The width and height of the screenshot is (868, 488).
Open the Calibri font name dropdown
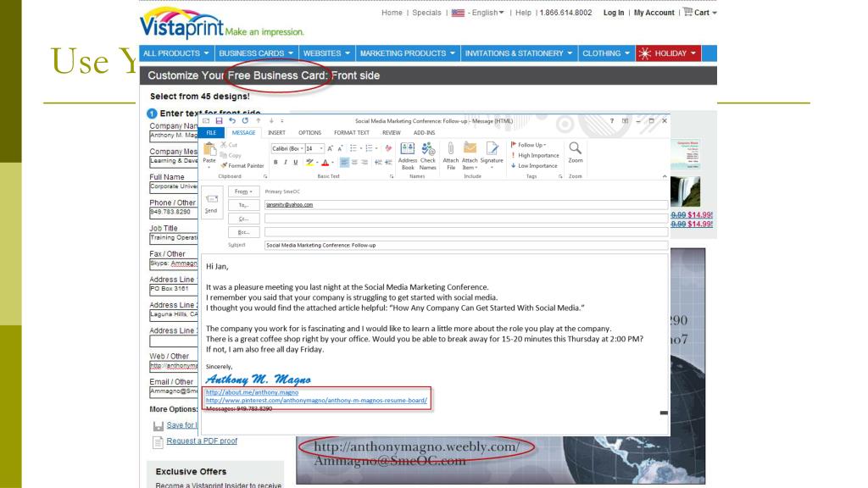[x=303, y=148]
